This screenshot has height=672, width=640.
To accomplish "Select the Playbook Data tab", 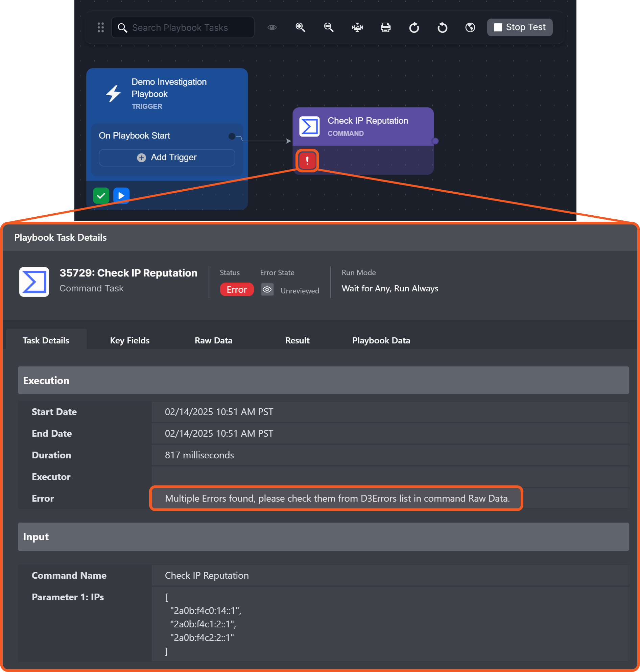I will [381, 340].
